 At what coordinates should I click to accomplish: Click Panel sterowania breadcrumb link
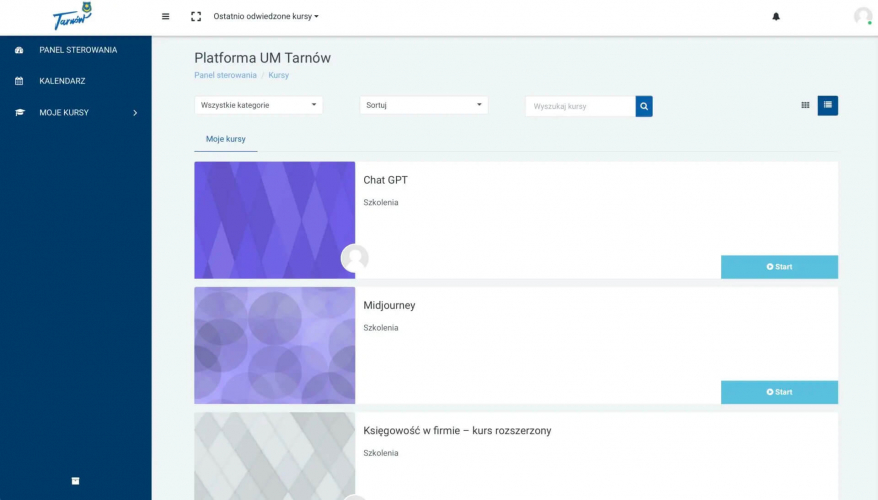tap(226, 75)
